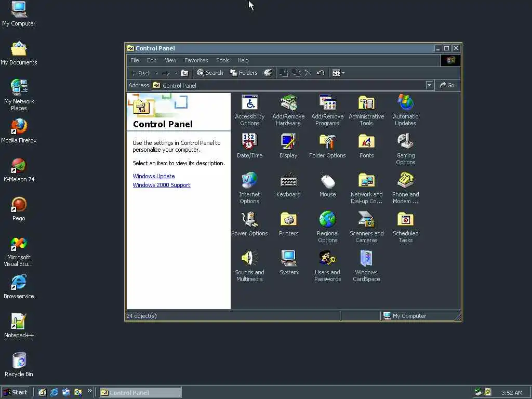Click the Undo toolbar icon
The height and width of the screenshot is (399, 532).
[320, 73]
